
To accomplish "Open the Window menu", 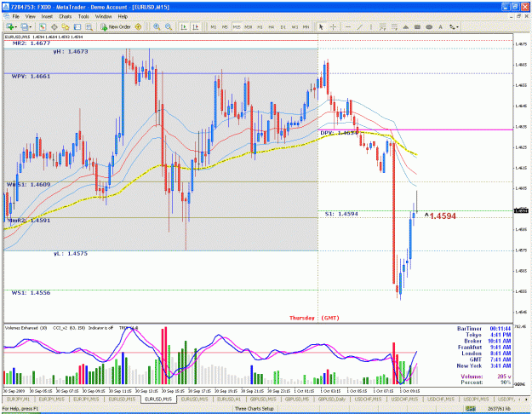I will click(103, 16).
